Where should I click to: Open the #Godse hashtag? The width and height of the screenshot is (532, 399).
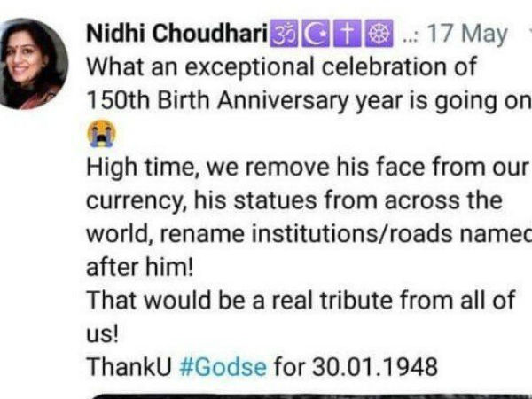(223, 367)
